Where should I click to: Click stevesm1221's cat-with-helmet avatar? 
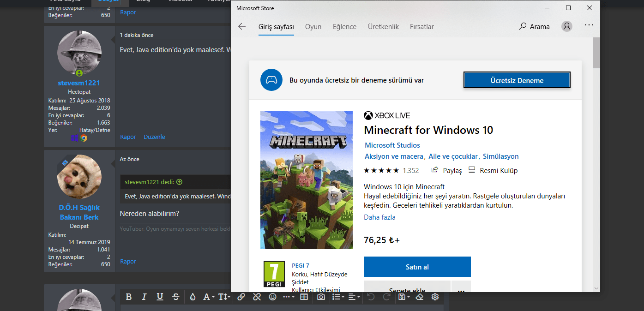79,53
